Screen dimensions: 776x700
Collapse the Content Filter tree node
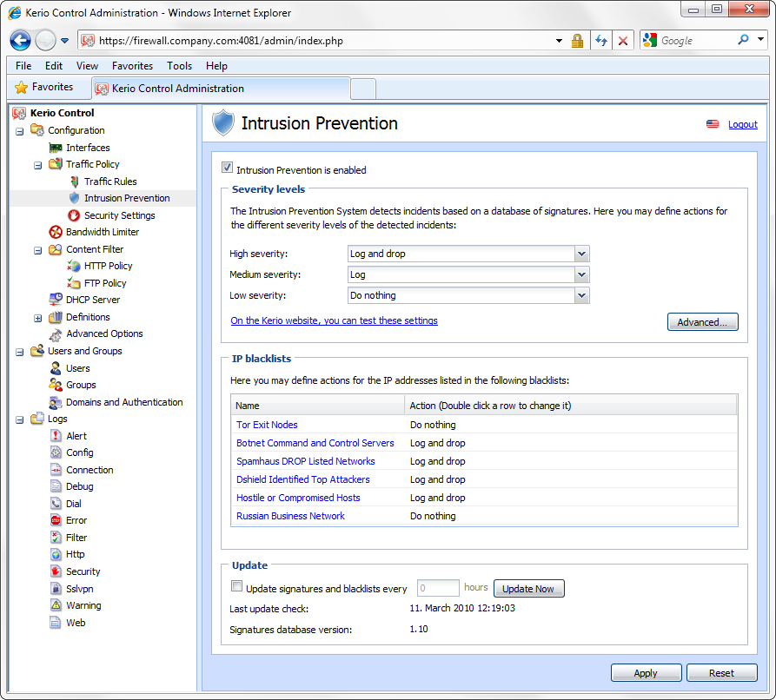point(37,250)
